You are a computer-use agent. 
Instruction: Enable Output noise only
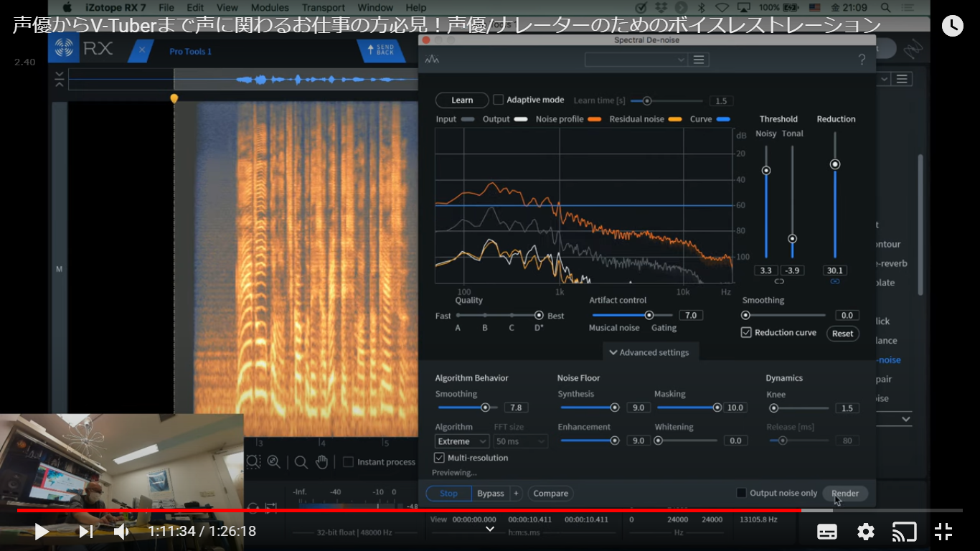tap(741, 493)
